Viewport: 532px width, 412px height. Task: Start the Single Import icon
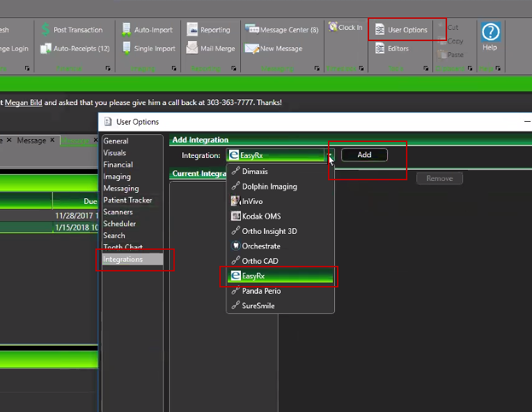[126, 49]
